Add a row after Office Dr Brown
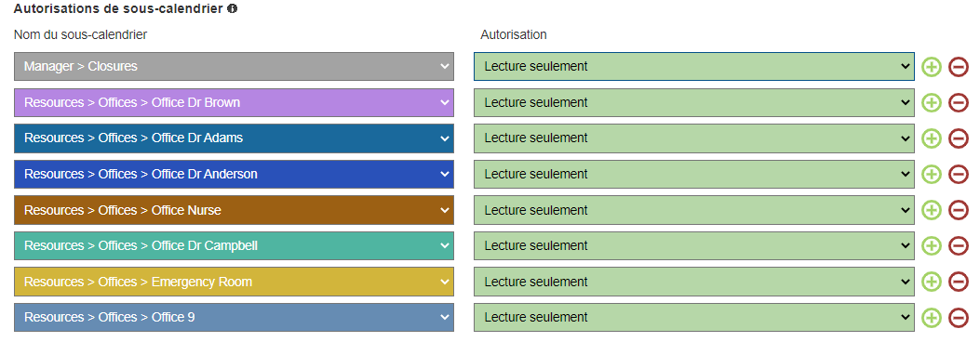 tap(932, 102)
